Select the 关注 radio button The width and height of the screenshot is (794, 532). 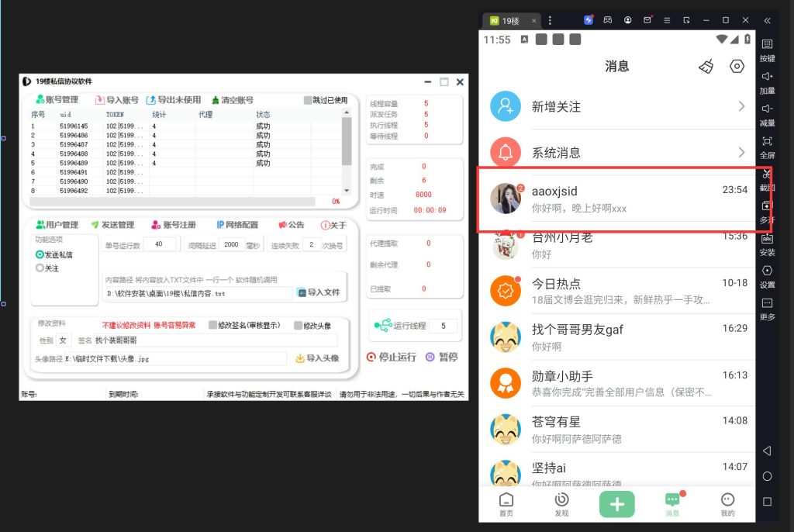(40, 268)
